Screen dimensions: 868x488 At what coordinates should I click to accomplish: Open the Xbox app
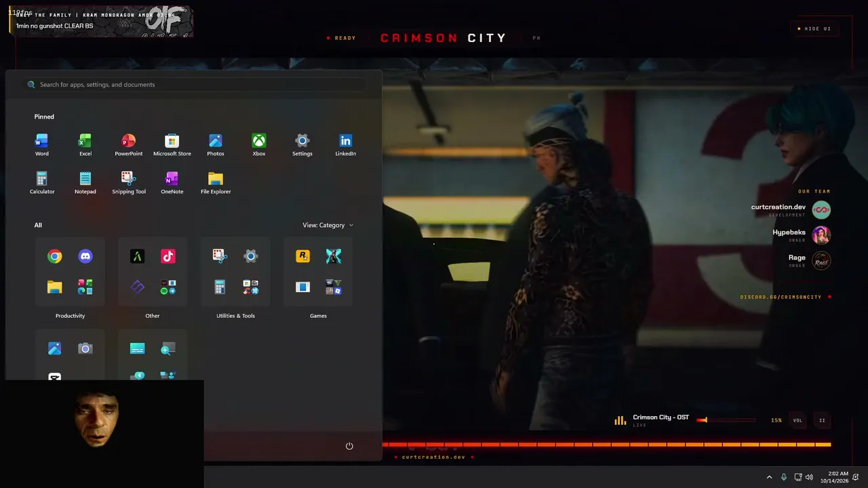click(258, 145)
